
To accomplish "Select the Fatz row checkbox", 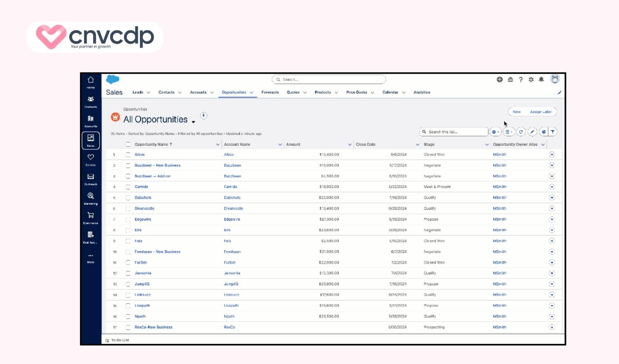I will [128, 241].
